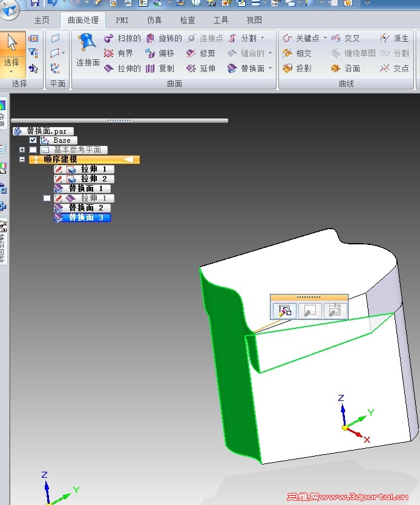Image resolution: width=420 pixels, height=505 pixels.
Task: Select the 扫掠的 swept surface tool
Action: [122, 38]
